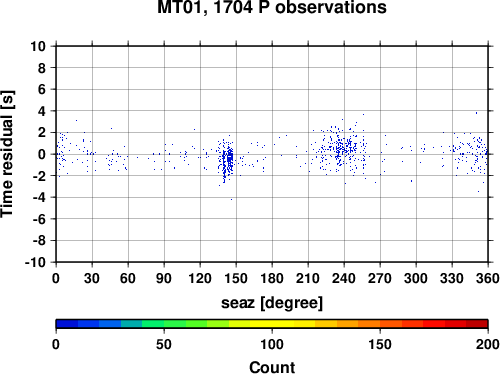
Task: Select colorbar tick label 100
Action: (272, 344)
